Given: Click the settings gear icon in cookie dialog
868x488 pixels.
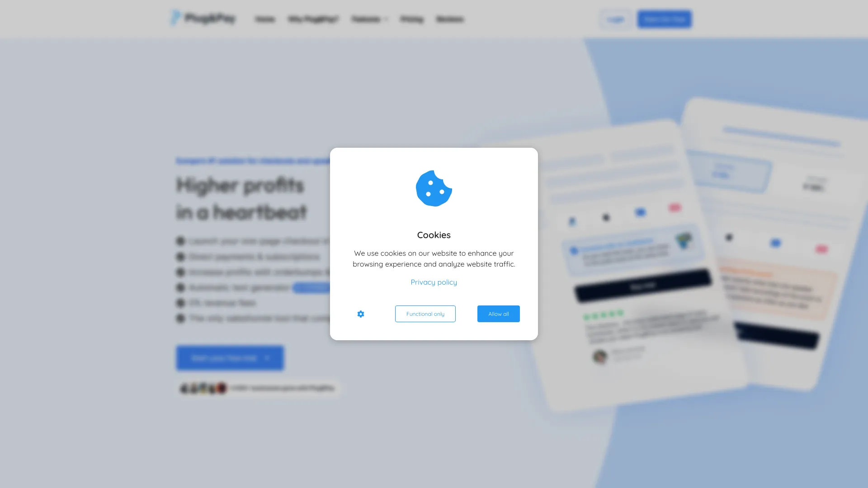Looking at the screenshot, I should pos(361,314).
